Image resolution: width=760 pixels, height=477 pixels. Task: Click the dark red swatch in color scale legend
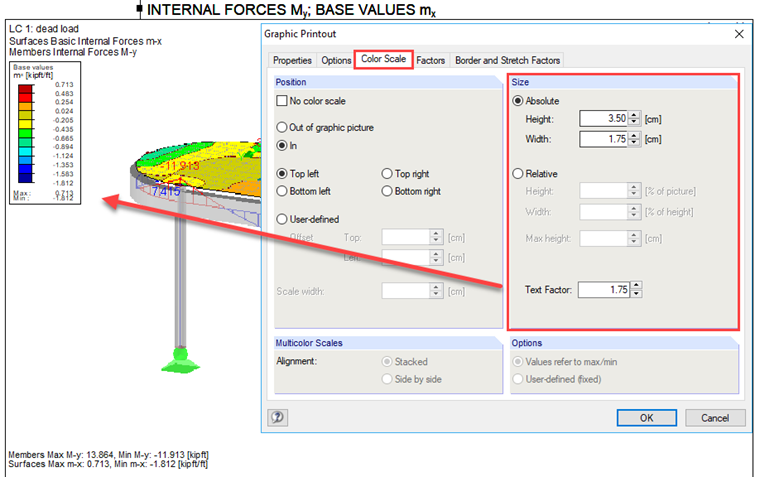[x=25, y=89]
